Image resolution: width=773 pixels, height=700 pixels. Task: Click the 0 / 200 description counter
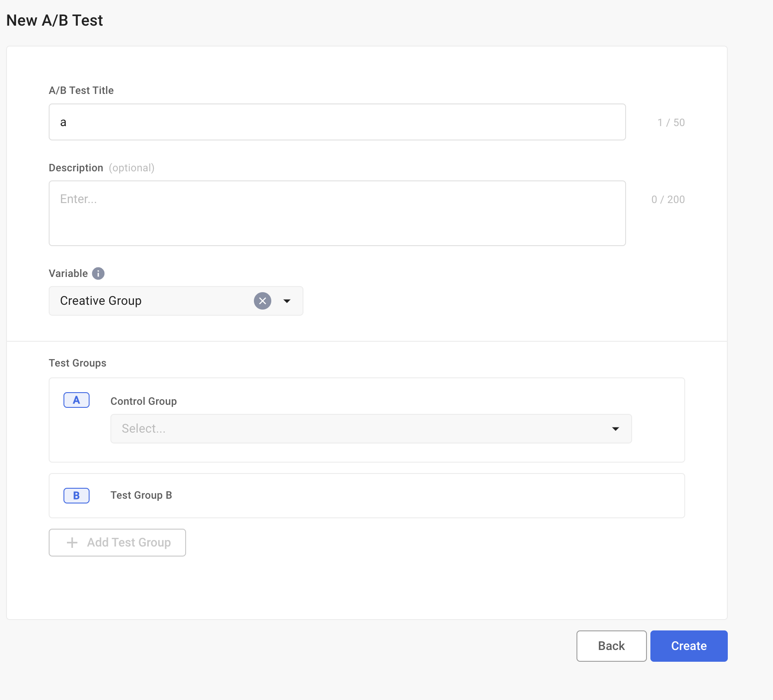pyautogui.click(x=668, y=200)
